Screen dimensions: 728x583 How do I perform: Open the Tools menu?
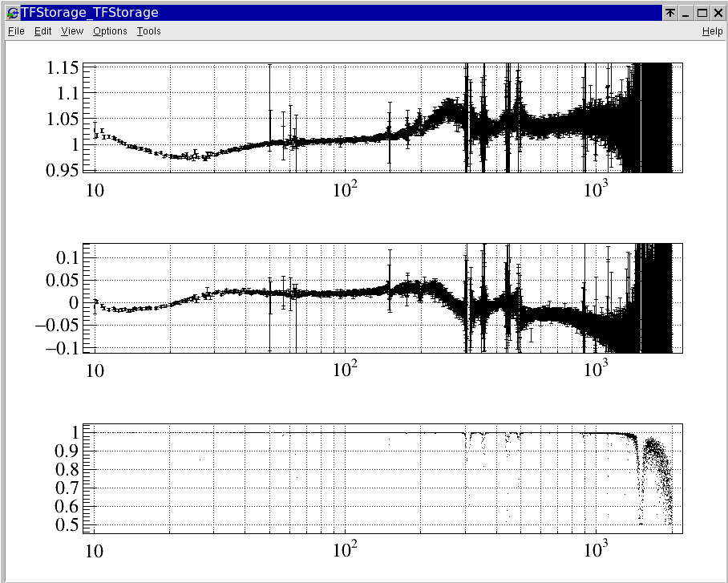click(x=148, y=31)
